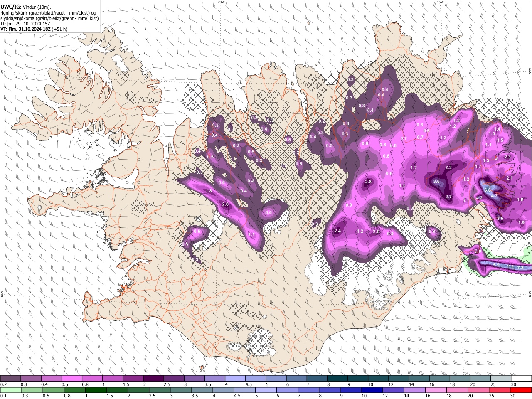This screenshot has width=532, height=399.
Task: Click the 1.8 precipitation value in the west
Action: (x=209, y=191)
